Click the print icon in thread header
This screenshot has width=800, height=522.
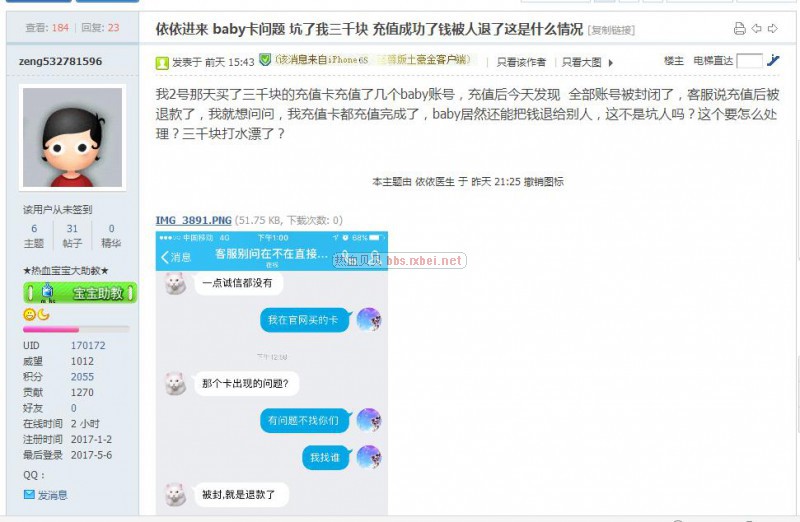tap(739, 29)
